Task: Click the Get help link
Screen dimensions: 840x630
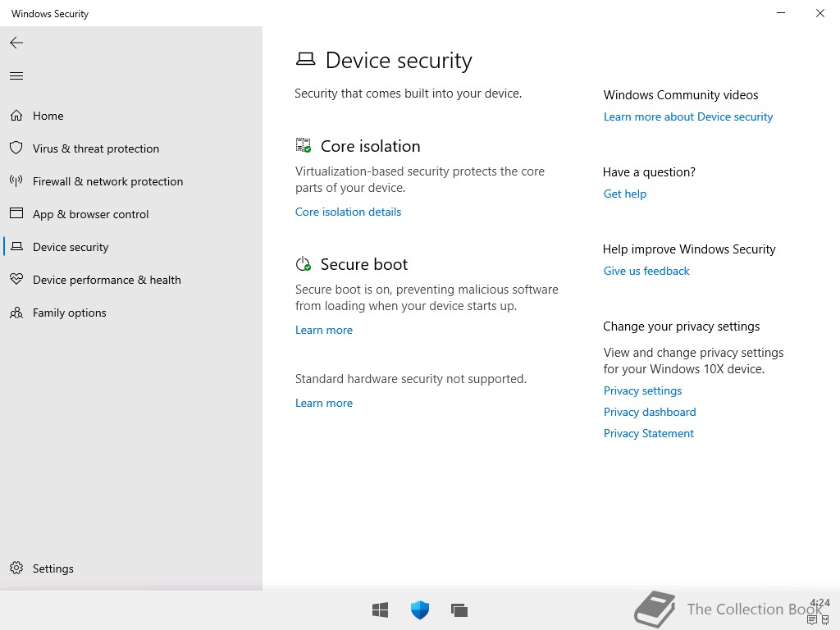Action: coord(625,194)
